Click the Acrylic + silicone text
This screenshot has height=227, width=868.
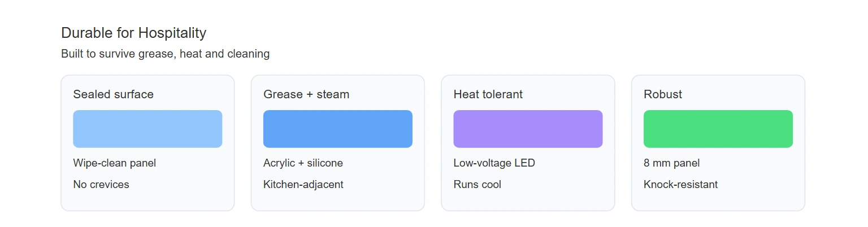click(x=303, y=163)
